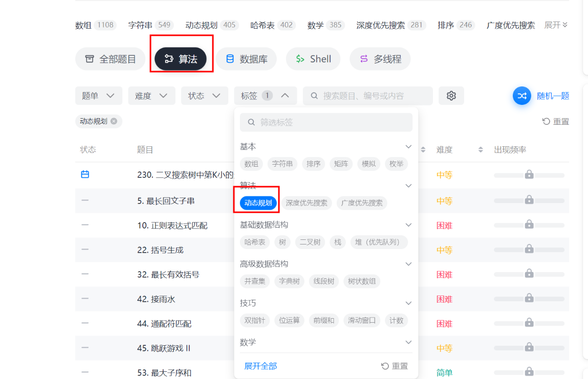Click the 字符串 549 topic at top

coord(151,25)
